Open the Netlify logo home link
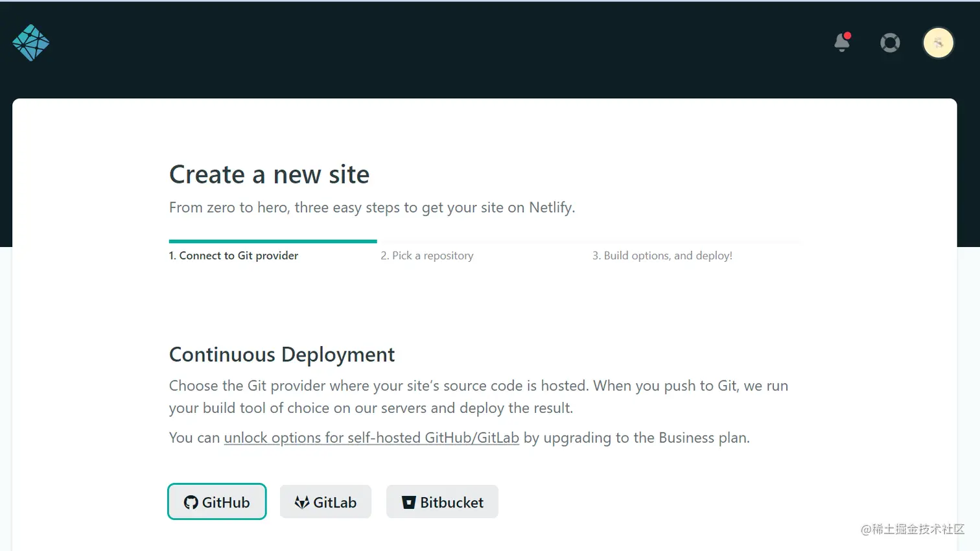980x551 pixels. [x=30, y=43]
